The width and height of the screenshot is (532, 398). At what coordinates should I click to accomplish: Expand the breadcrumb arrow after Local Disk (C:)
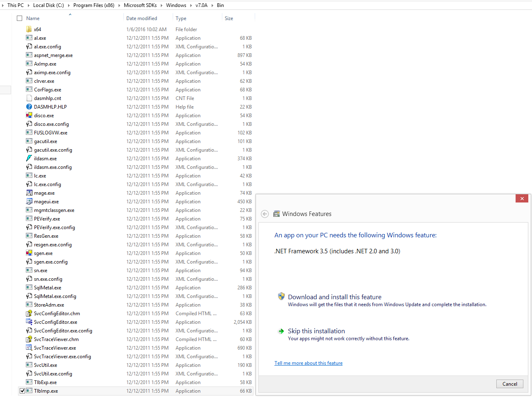coord(68,5)
